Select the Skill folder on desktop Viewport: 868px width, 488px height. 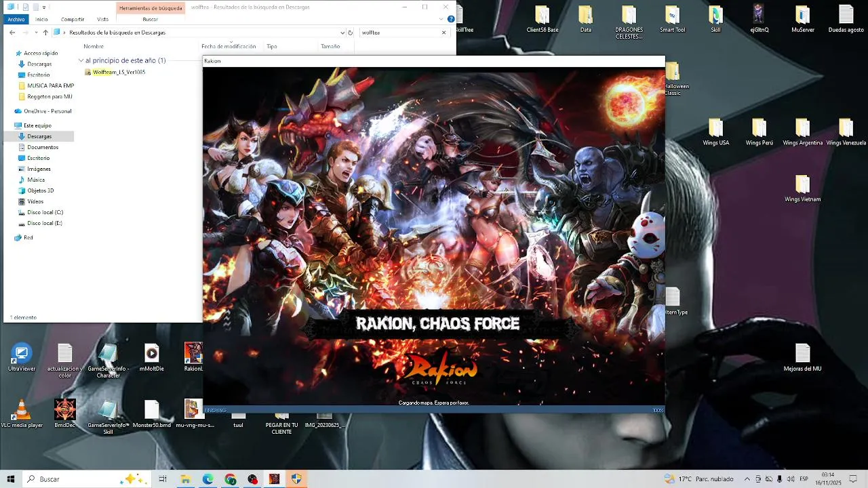[x=716, y=19]
